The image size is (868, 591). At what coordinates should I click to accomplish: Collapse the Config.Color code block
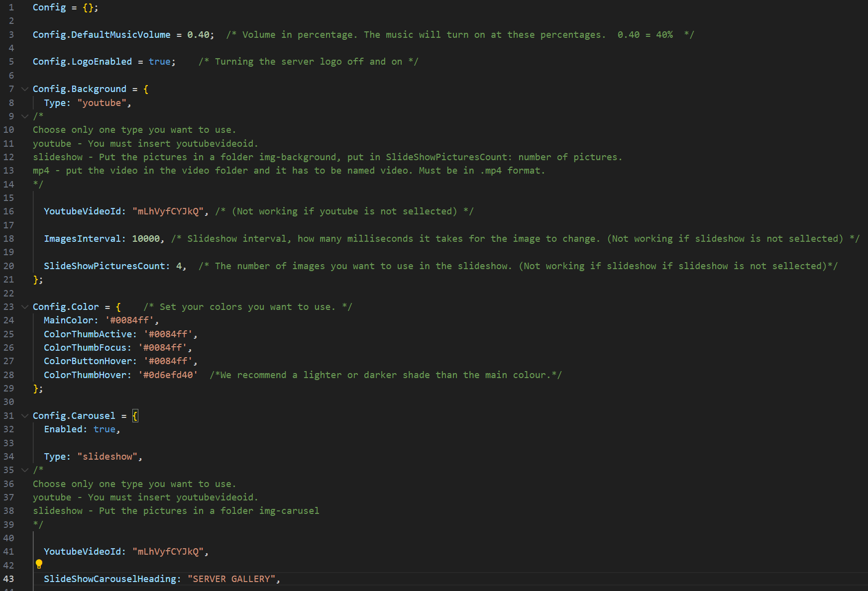[x=25, y=306]
